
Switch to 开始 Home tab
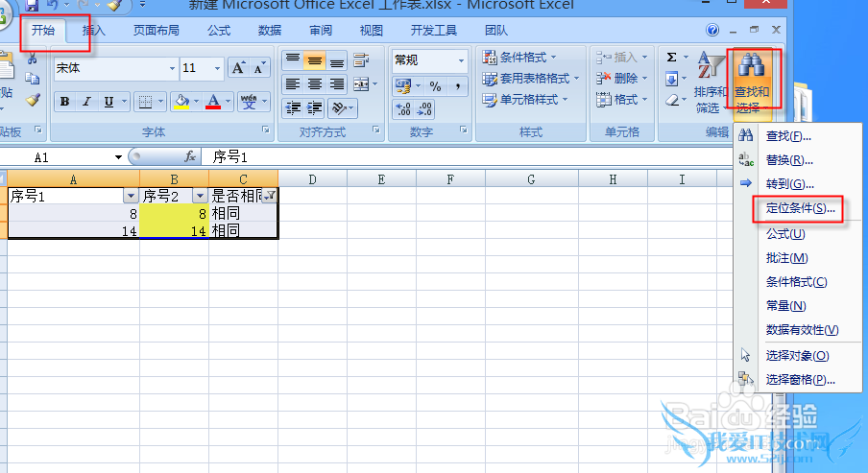click(x=43, y=31)
